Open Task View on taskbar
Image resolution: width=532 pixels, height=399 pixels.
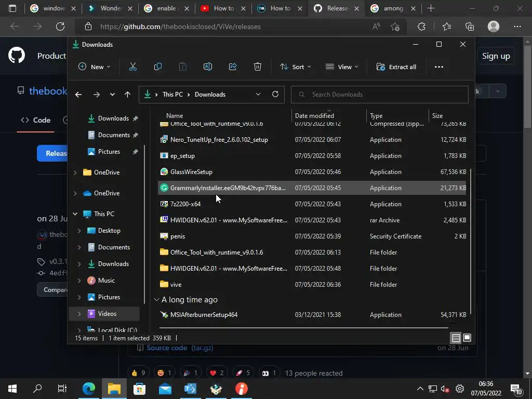tap(62, 389)
